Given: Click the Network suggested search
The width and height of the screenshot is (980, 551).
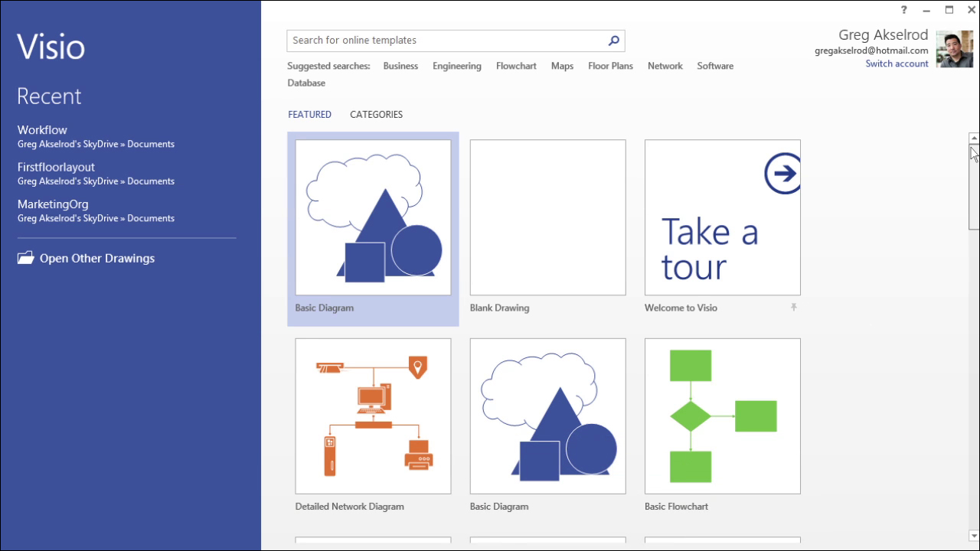Looking at the screenshot, I should (664, 66).
